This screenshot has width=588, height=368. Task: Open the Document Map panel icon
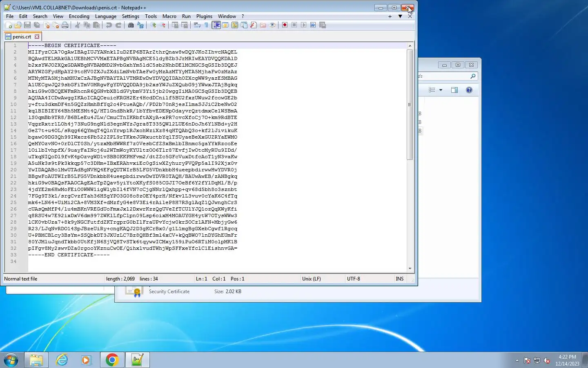pos(235,25)
